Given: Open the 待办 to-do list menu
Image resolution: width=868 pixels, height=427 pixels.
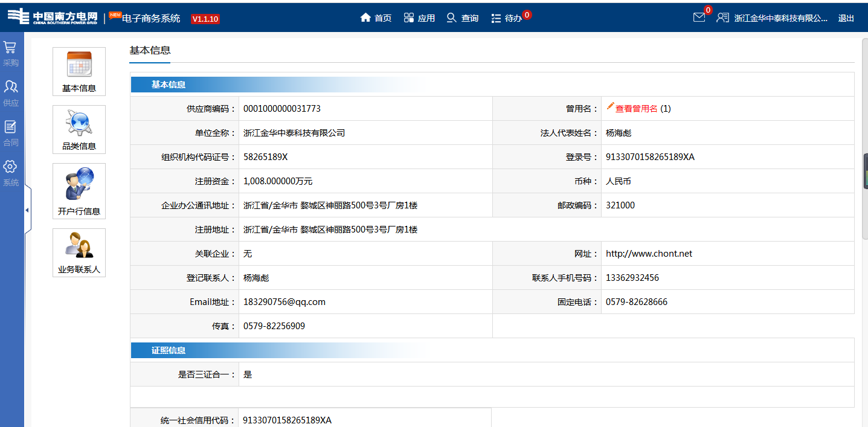Looking at the screenshot, I should point(507,18).
